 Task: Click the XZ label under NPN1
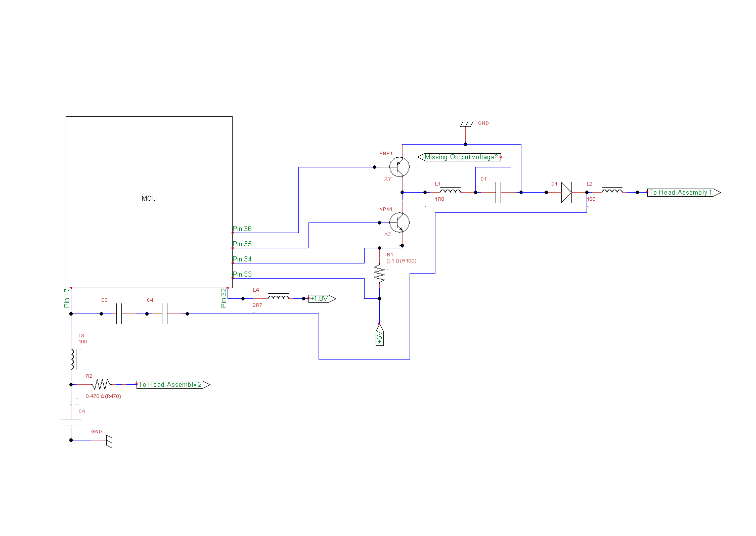(x=388, y=235)
